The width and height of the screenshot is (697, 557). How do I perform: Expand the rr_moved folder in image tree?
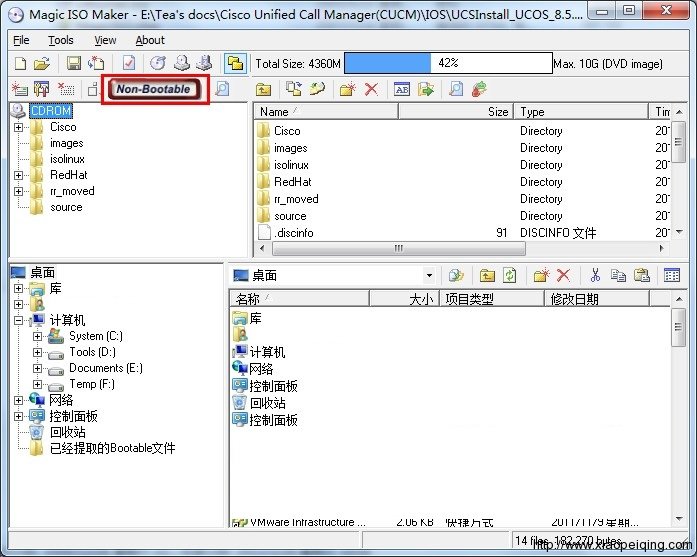18,192
